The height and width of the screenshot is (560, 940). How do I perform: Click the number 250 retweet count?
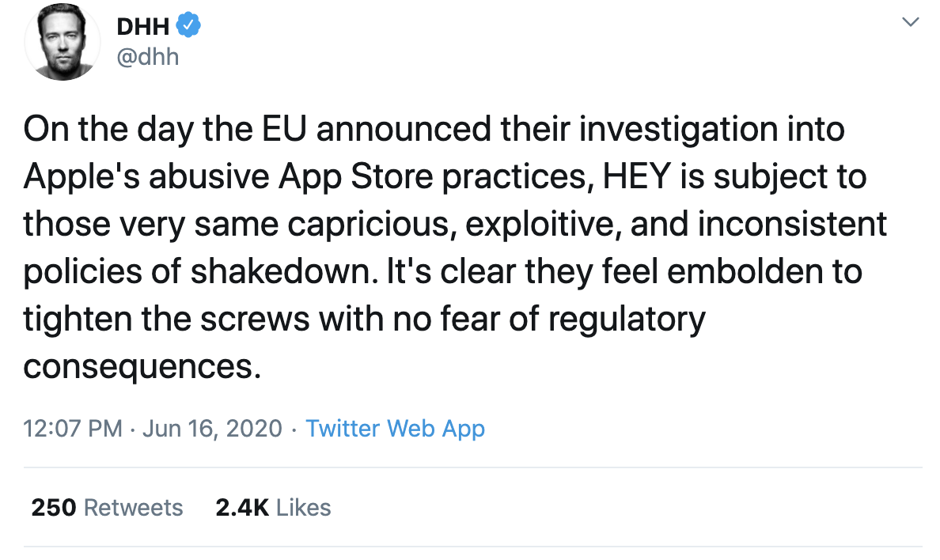point(53,507)
